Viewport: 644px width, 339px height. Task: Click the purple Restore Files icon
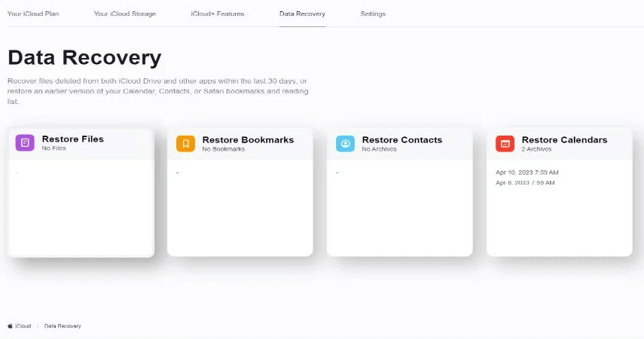pos(25,143)
